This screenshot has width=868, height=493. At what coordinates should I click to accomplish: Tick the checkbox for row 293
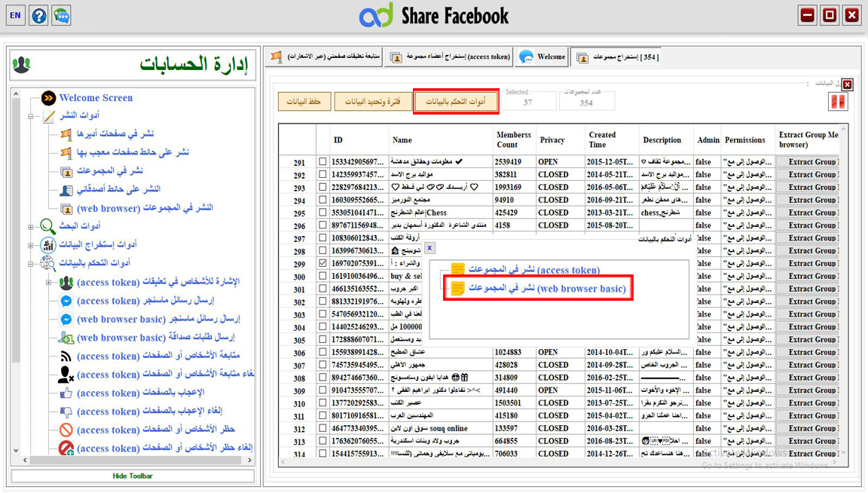(x=322, y=187)
